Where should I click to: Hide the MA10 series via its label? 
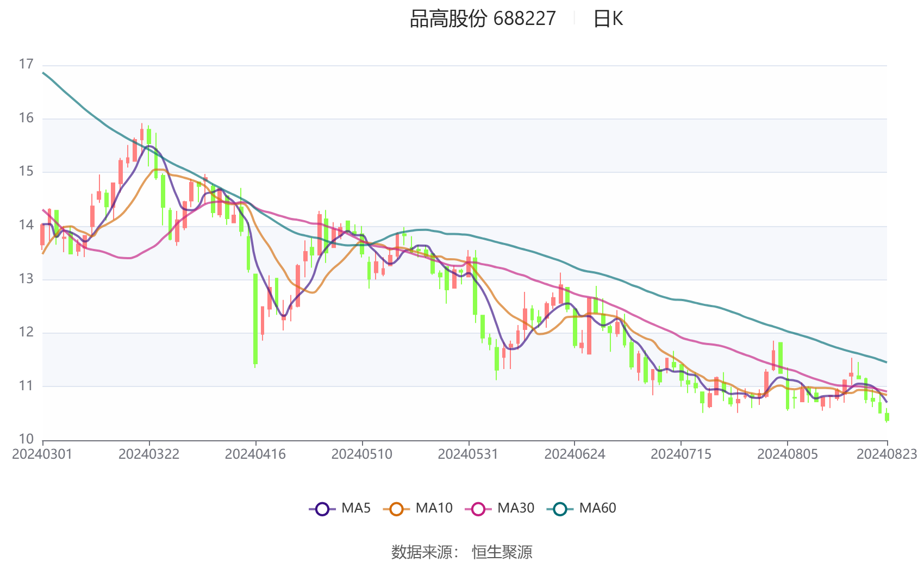434,508
